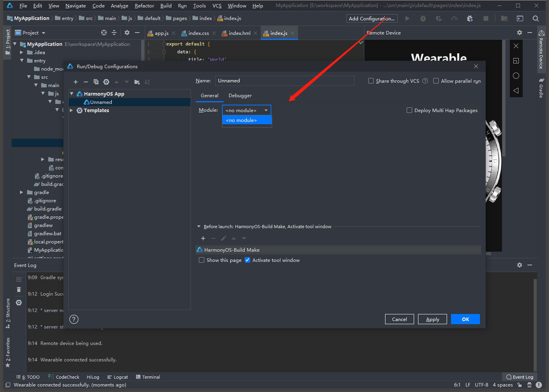549x392 pixels.
Task: Click move into new folder icon
Action: pyautogui.click(x=137, y=82)
